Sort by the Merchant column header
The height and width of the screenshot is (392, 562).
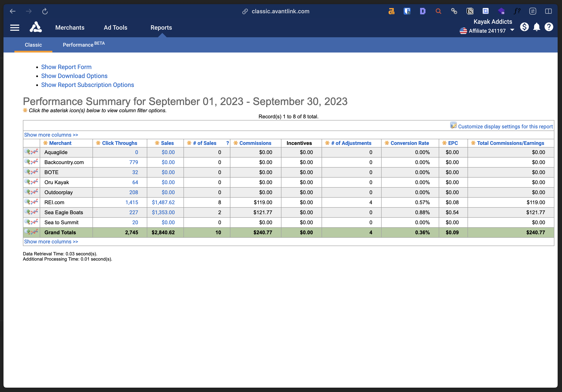pos(60,143)
